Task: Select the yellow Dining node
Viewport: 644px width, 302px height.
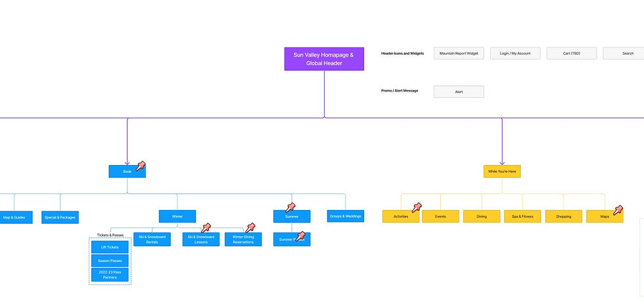Action: pos(482,216)
